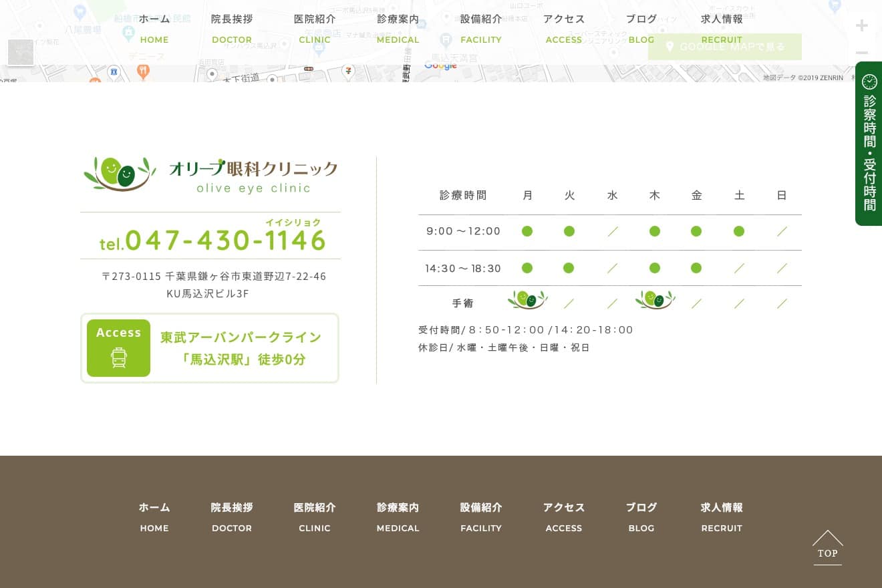This screenshot has height=588, width=882.
Task: Open 診療案内 MEDICAL in top navigation
Action: 398,29
